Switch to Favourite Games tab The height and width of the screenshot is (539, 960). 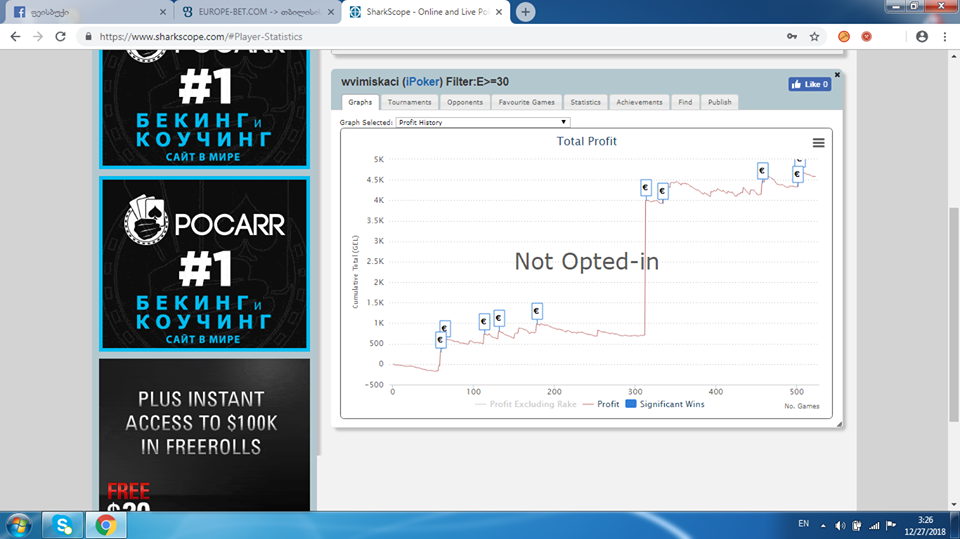pos(527,102)
